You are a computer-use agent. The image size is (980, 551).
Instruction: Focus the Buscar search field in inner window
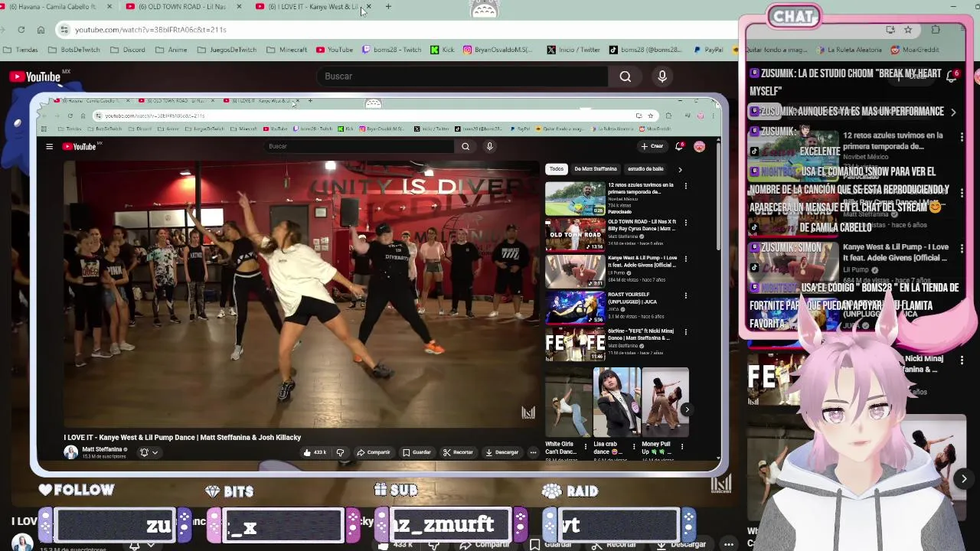click(x=358, y=146)
